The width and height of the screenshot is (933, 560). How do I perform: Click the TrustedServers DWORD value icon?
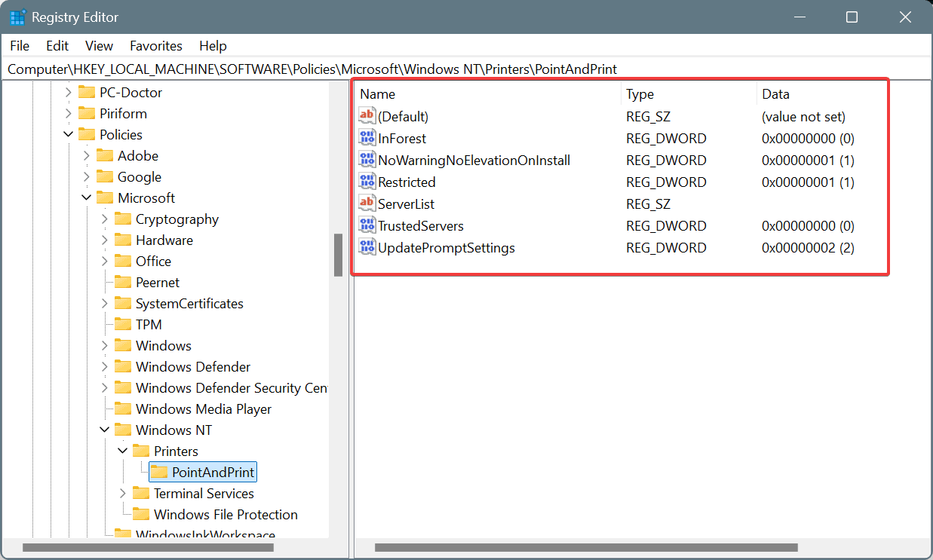click(x=367, y=225)
